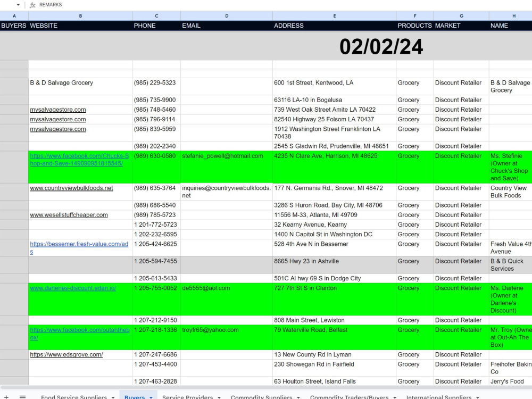532x399 pixels.
Task: Select name cell Ms. Darlene Owner at Darlene's Discount
Action: coord(511,299)
